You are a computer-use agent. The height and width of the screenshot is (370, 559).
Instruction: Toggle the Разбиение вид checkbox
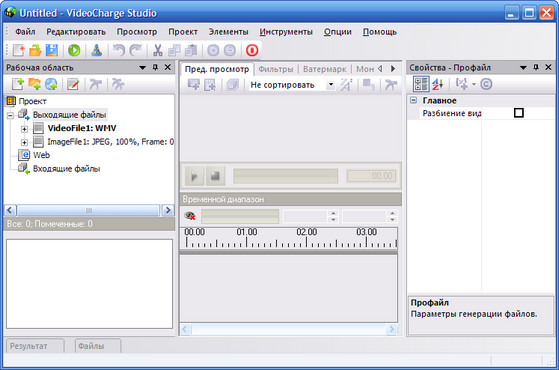click(519, 113)
